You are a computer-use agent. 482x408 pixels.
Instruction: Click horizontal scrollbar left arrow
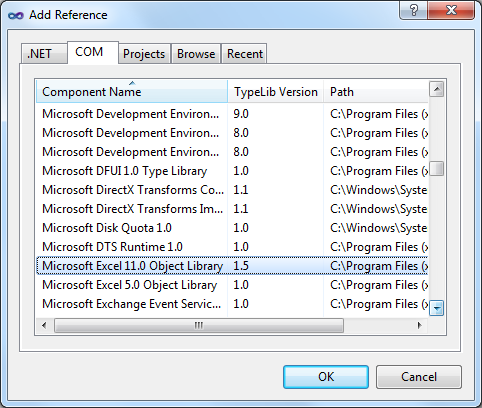(44, 325)
